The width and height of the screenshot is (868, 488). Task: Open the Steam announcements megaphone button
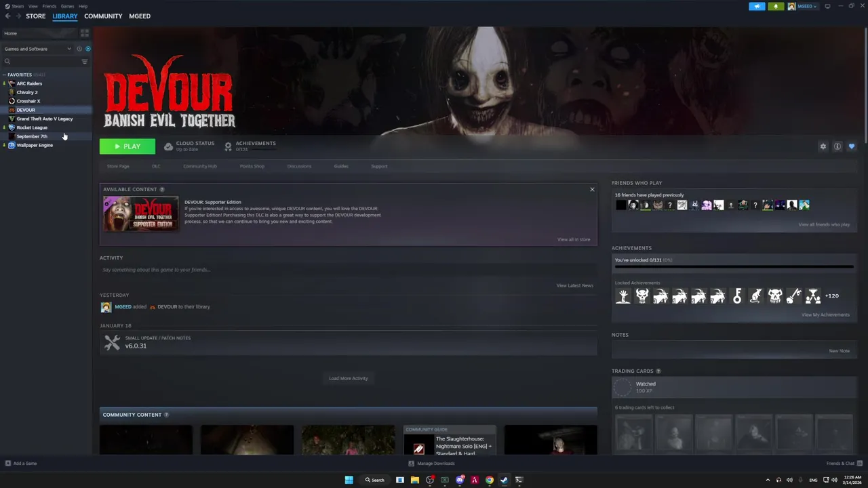[757, 6]
